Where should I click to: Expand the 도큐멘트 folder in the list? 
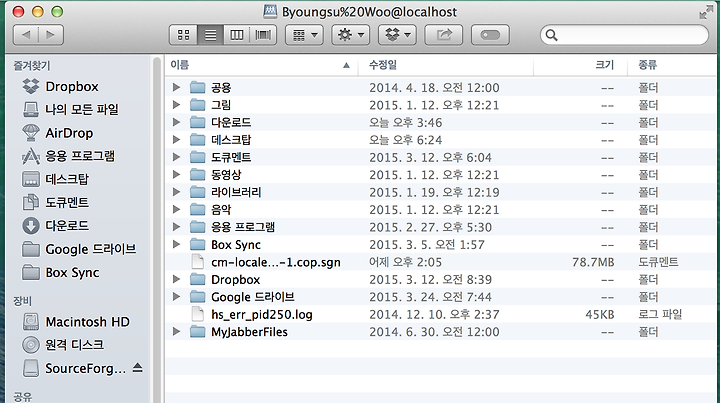tap(176, 157)
